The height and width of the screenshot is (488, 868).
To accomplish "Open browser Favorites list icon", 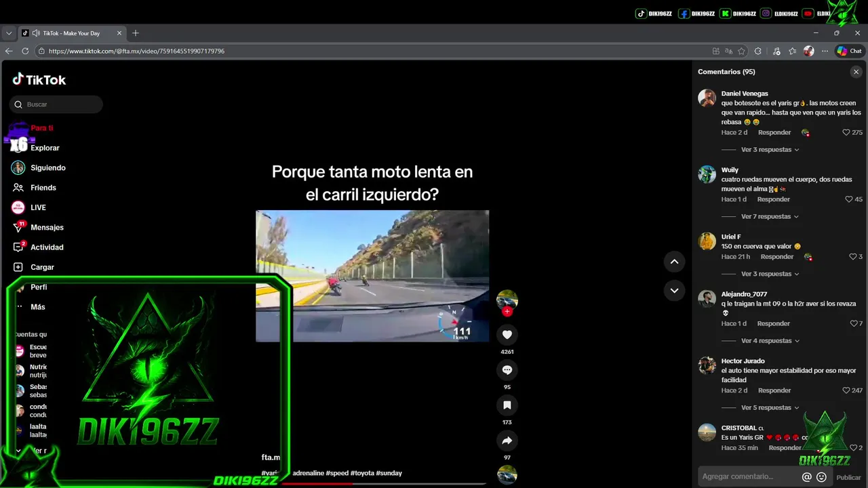I will point(792,51).
